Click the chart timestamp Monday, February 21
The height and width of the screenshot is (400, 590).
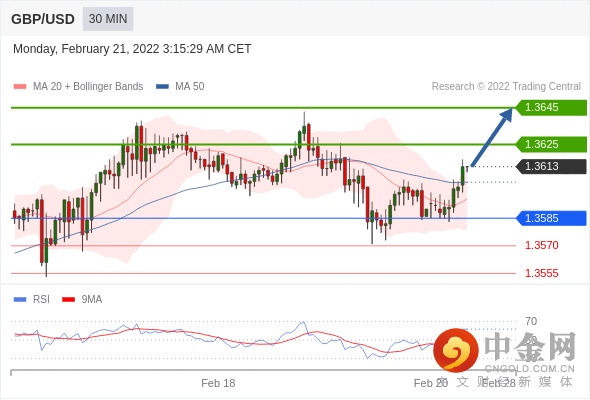point(132,49)
